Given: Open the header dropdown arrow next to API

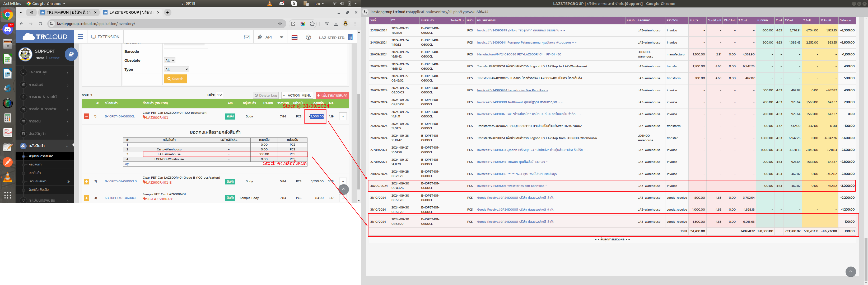Looking at the screenshot, I should [x=281, y=37].
